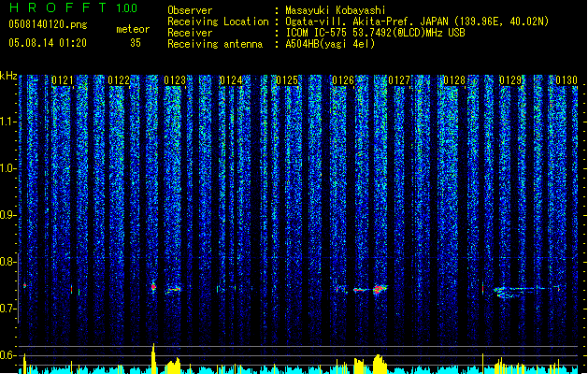Click the A504HB(yagi 4el) antenna text

point(330,44)
